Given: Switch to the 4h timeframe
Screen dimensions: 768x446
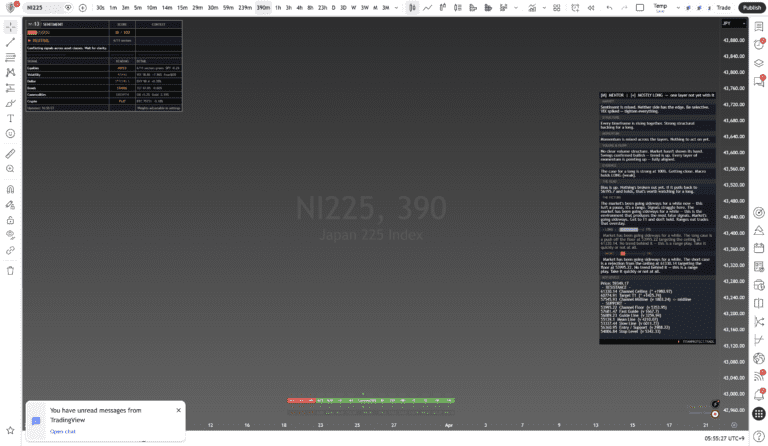Looking at the screenshot, I should tap(299, 8).
